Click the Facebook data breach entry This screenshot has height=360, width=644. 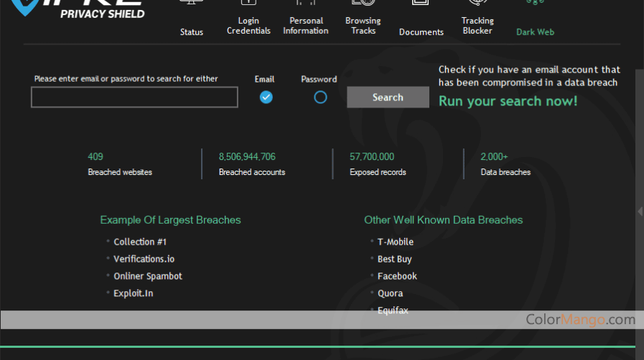coord(397,276)
